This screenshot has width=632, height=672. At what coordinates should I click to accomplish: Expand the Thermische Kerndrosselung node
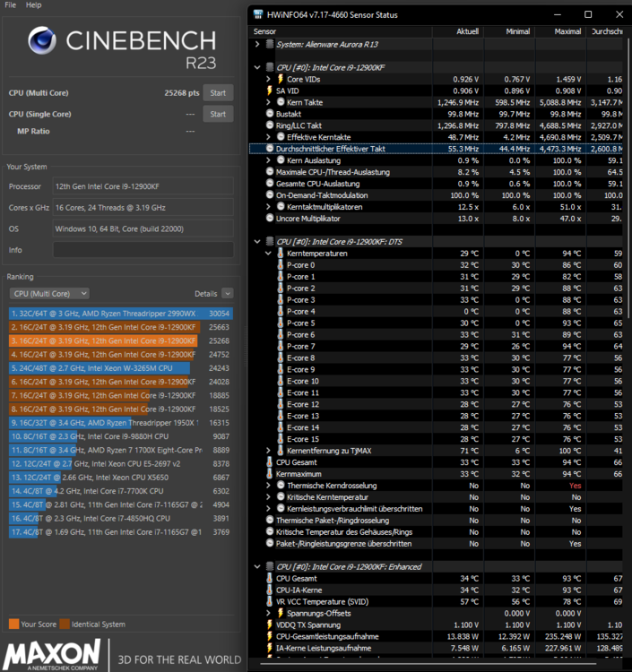(268, 486)
